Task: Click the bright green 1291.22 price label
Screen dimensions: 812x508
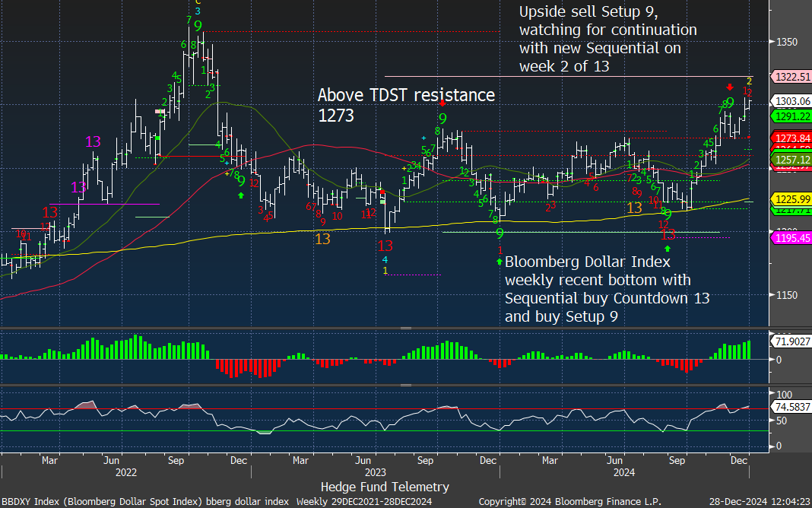Action: pos(791,116)
